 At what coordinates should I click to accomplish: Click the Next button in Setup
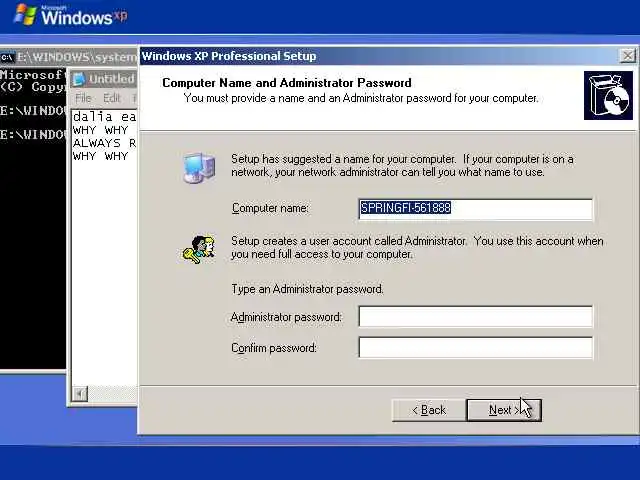click(x=504, y=410)
